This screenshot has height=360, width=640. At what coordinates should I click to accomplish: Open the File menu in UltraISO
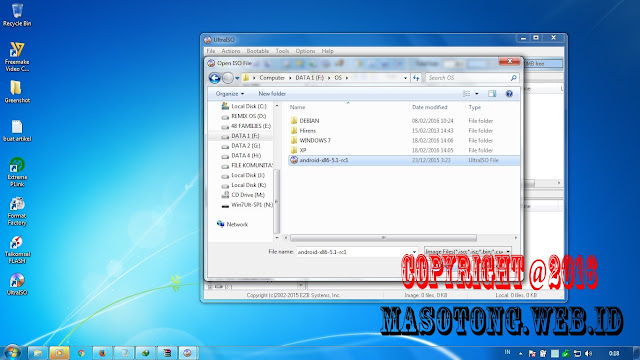211,51
